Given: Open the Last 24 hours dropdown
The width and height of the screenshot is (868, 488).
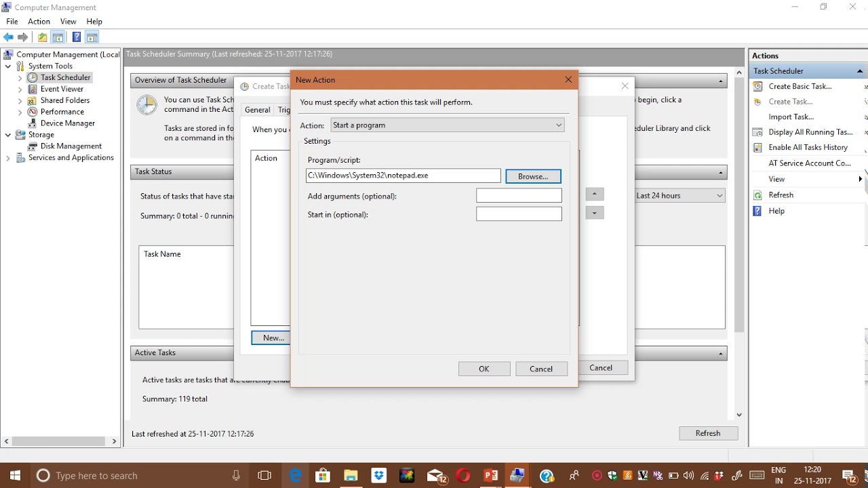Looking at the screenshot, I should coord(679,195).
